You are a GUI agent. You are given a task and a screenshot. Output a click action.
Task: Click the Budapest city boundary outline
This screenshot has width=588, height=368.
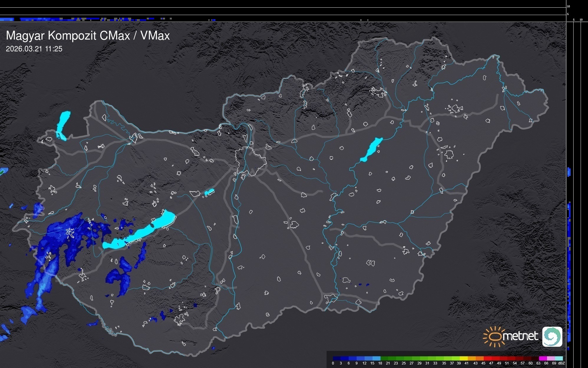point(251,161)
